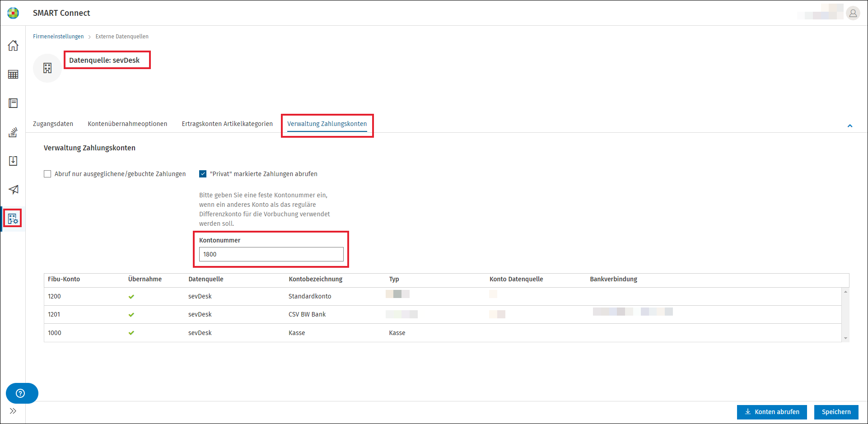Open the Kontenübernahmeoptionen tab

pyautogui.click(x=127, y=124)
